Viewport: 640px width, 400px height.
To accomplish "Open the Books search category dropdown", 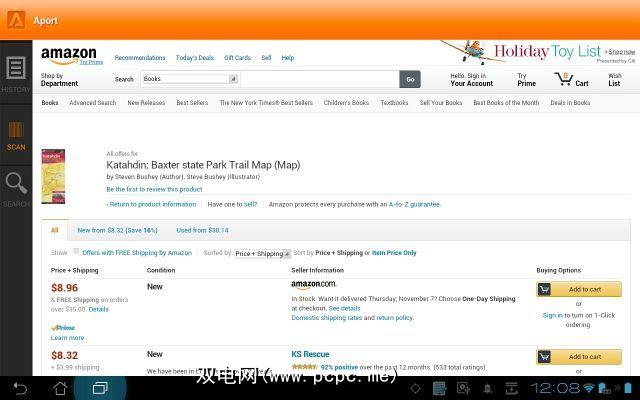I will point(190,79).
